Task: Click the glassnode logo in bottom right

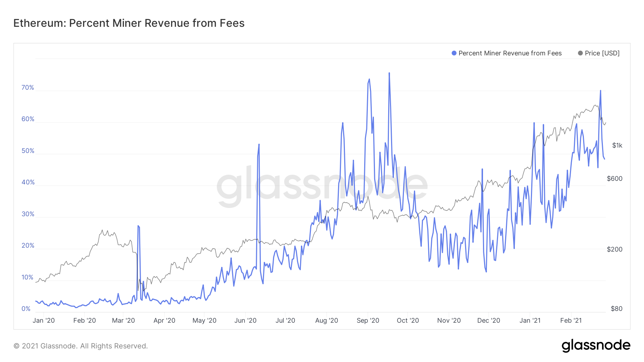Action: [597, 345]
